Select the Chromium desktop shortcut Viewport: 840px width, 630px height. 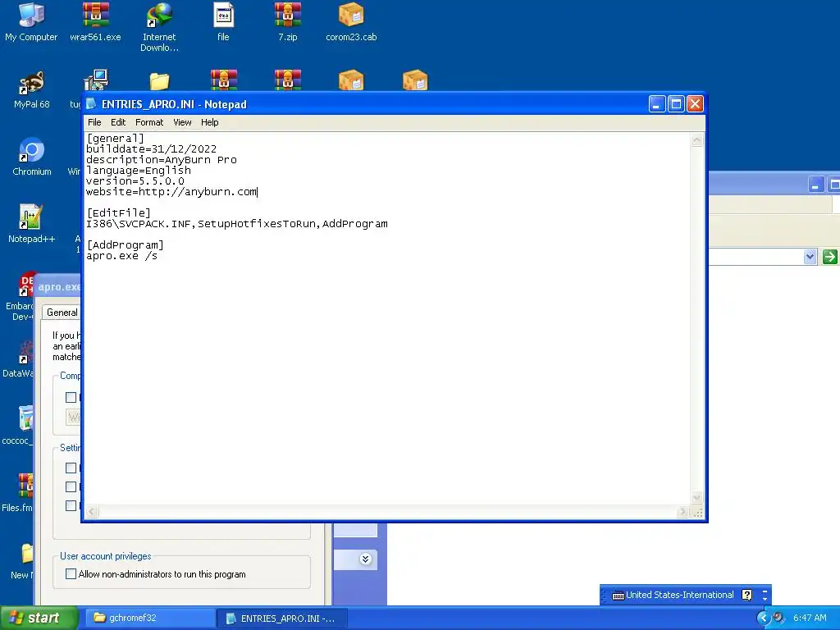tap(32, 157)
